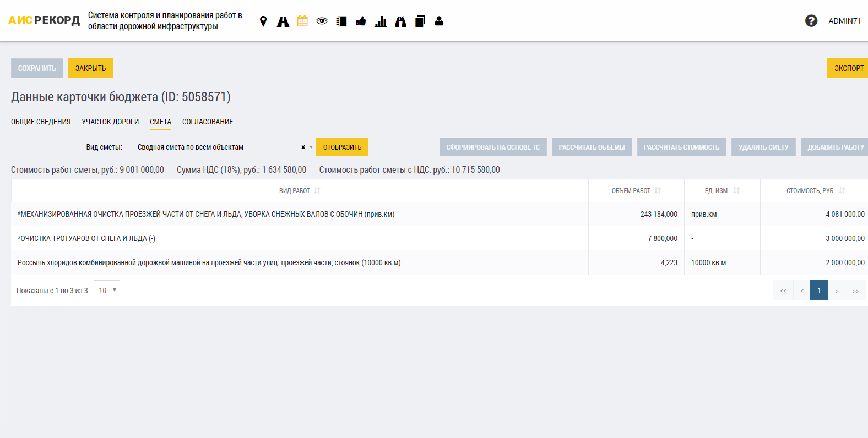Select the СМЕТА tab
The width and height of the screenshot is (868, 438).
(x=160, y=122)
